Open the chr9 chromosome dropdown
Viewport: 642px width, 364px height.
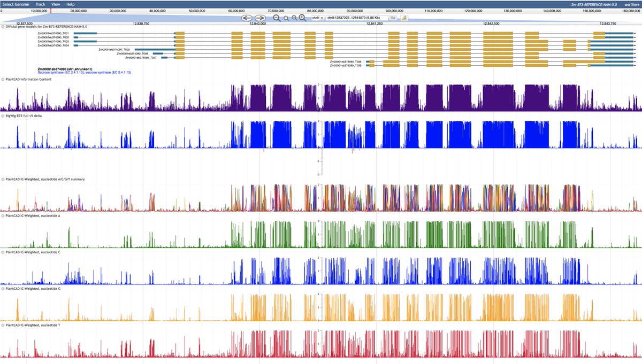(x=318, y=18)
